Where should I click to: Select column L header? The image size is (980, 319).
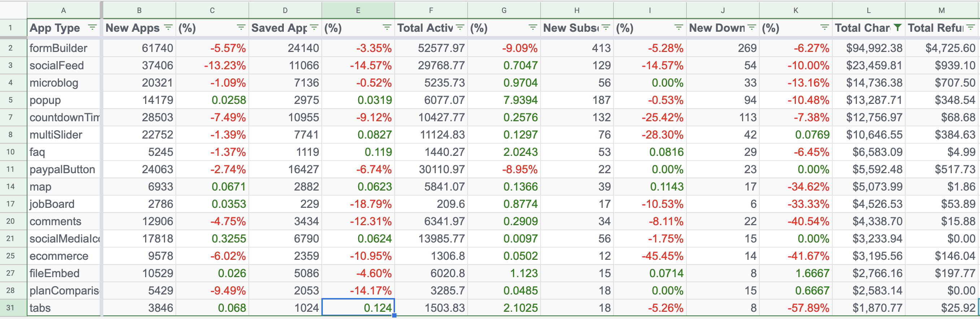pyautogui.click(x=868, y=10)
